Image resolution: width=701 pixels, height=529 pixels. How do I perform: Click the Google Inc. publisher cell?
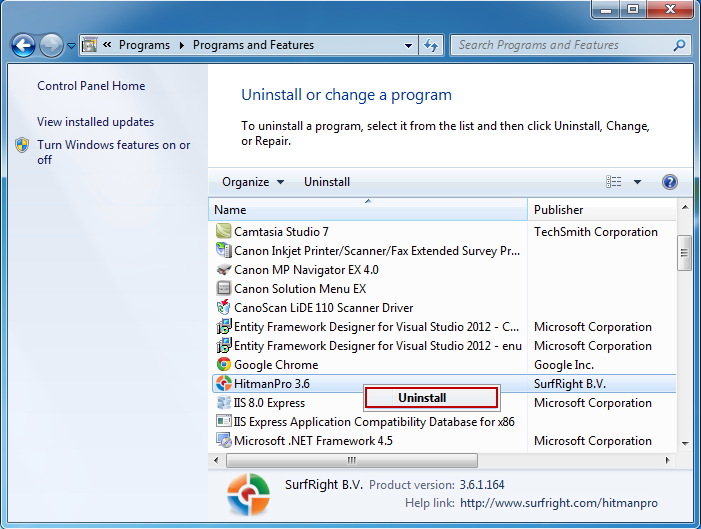tap(564, 365)
